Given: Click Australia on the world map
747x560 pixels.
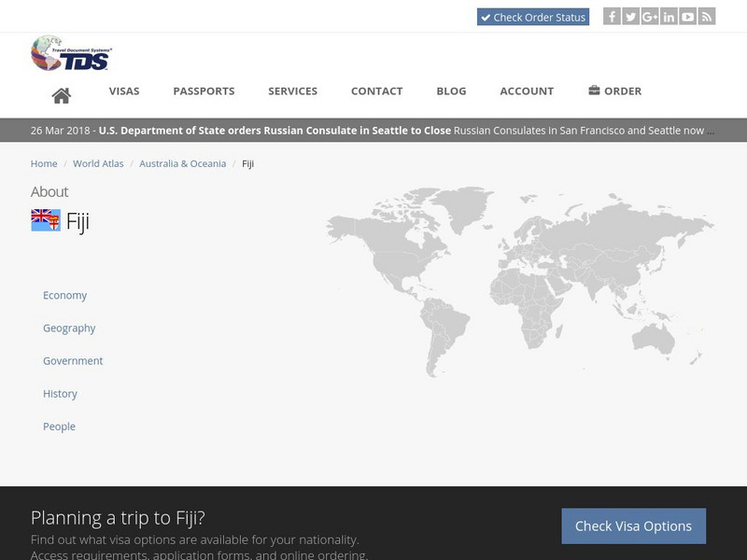Looking at the screenshot, I should [x=653, y=338].
